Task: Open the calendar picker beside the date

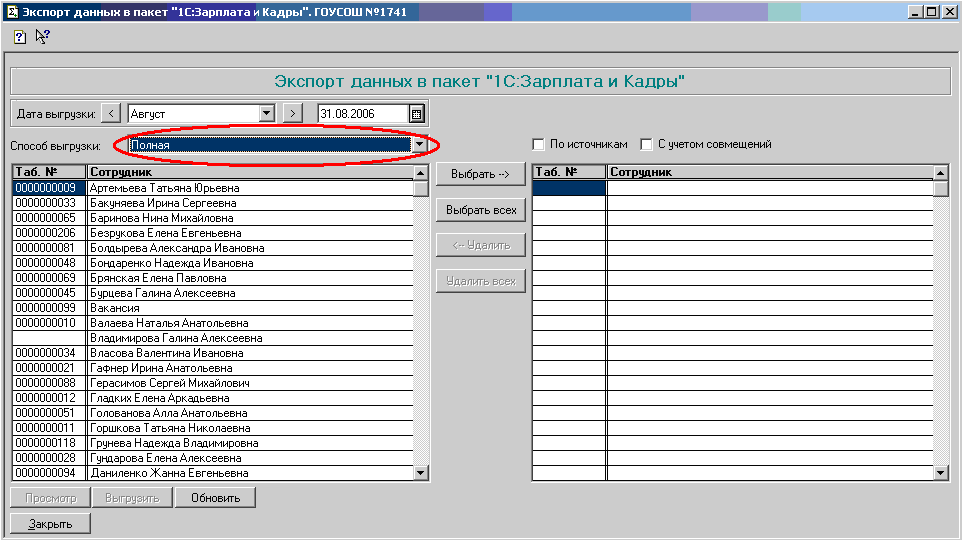Action: pos(417,114)
